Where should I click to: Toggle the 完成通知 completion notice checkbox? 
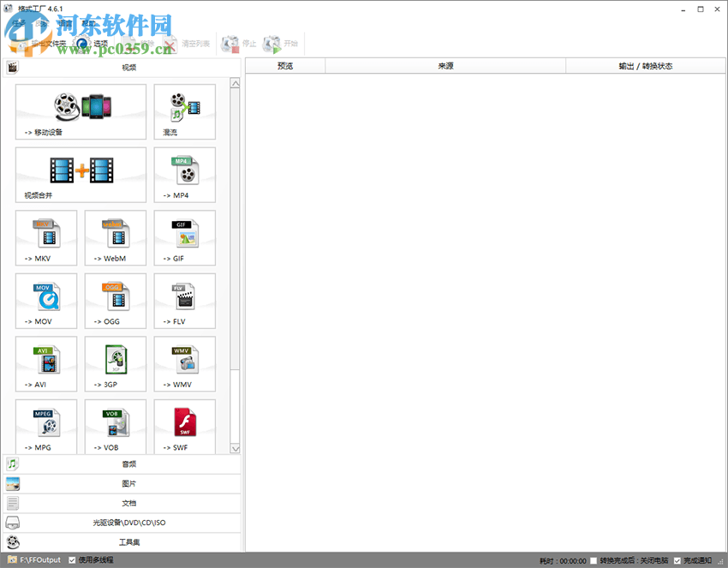[x=677, y=560]
